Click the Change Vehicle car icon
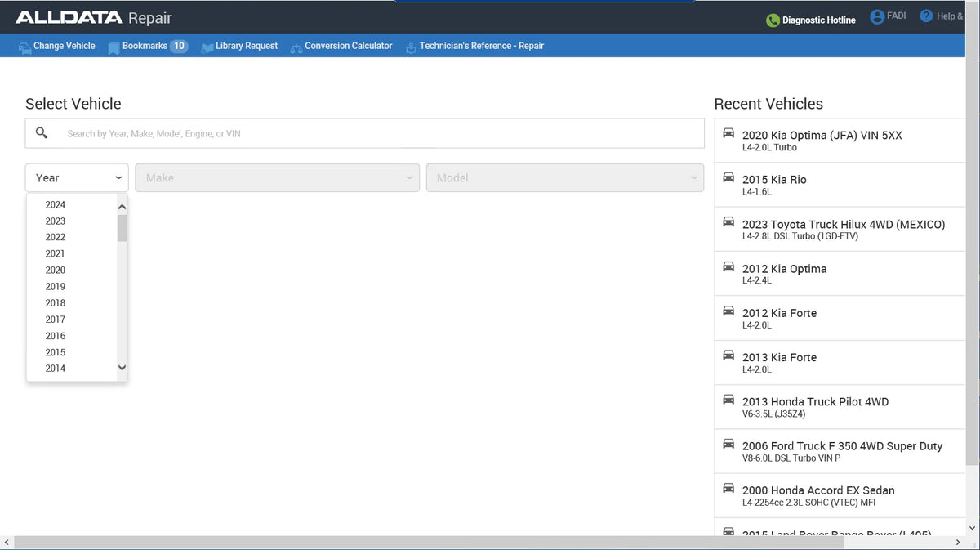980x550 pixels. (x=25, y=47)
